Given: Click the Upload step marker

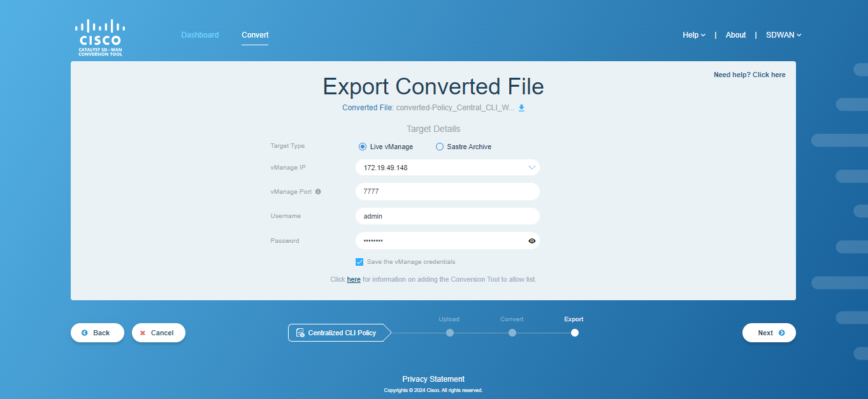Looking at the screenshot, I should click(450, 333).
